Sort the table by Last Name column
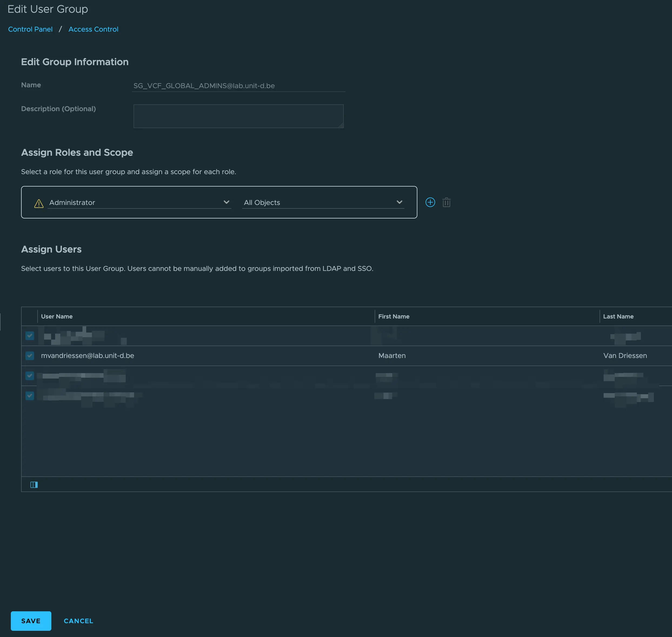 click(618, 316)
